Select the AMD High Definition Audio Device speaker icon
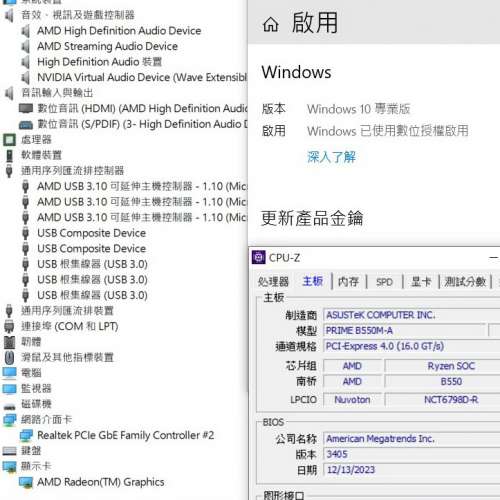500x500 pixels. (x=26, y=31)
